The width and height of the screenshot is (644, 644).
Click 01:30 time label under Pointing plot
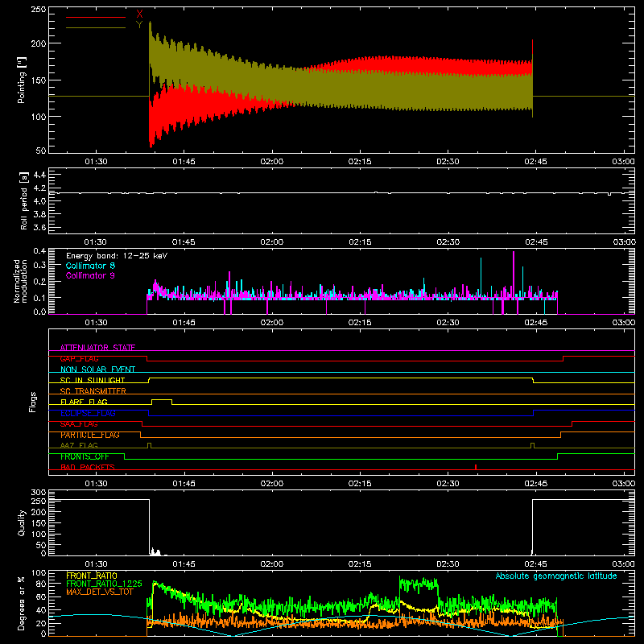96,162
